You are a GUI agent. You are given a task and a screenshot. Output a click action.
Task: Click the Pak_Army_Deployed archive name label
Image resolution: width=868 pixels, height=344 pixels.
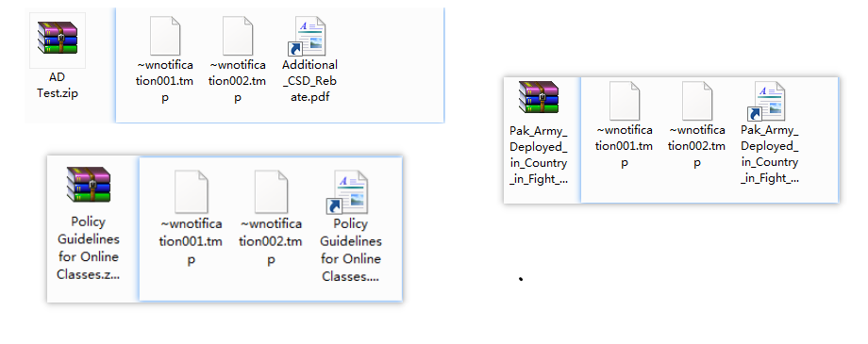point(539,156)
